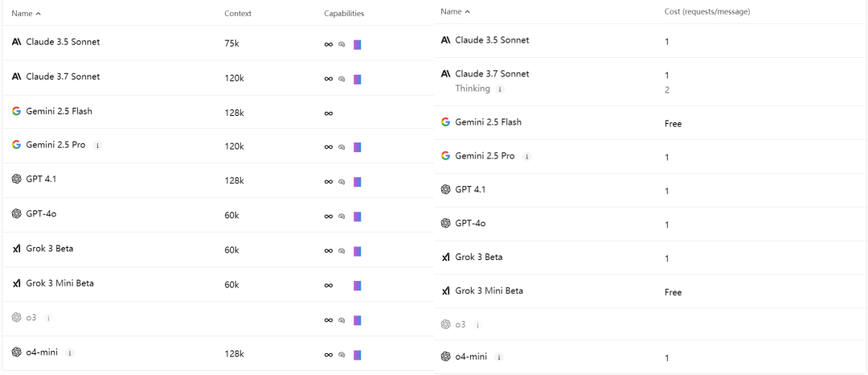Click the Anthropic logo beside Claude 3.7 Sonnet in Context table
Image resolution: width=868 pixels, height=375 pixels.
16,76
